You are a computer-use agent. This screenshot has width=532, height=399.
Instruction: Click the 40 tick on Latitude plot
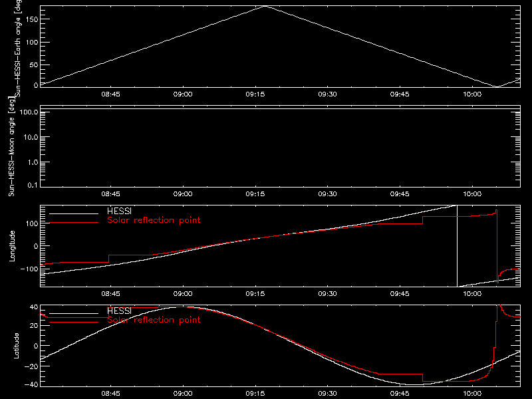click(35, 307)
